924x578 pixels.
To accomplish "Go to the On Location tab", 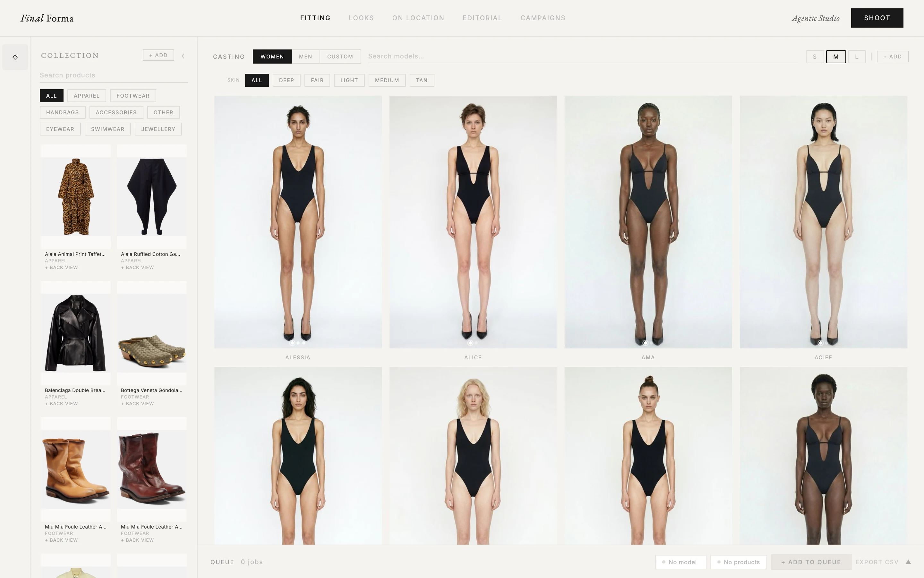I will (418, 18).
